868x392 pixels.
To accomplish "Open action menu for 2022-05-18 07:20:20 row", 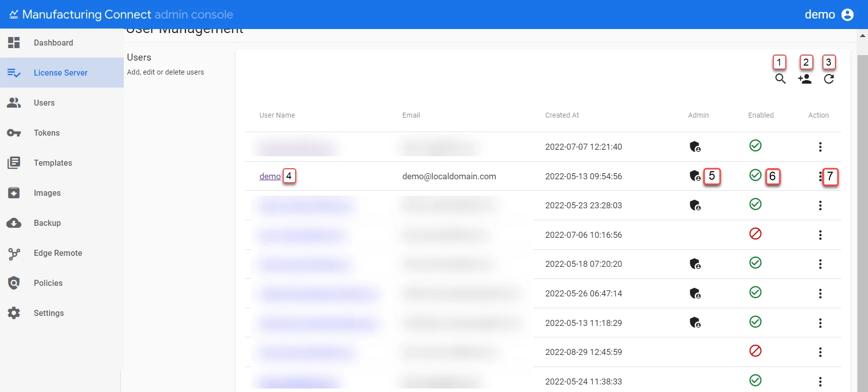I will click(820, 264).
